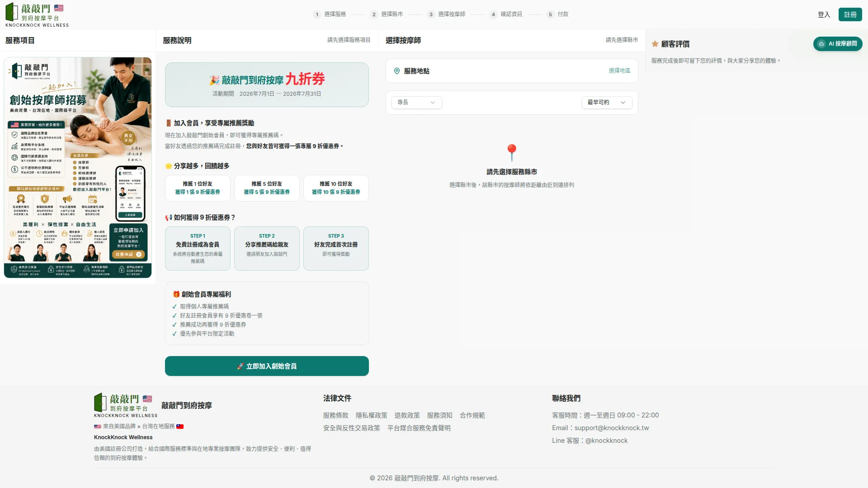Open the AI 按摩顧問 chat button
Screen dimensions: 868x488
(x=838, y=44)
